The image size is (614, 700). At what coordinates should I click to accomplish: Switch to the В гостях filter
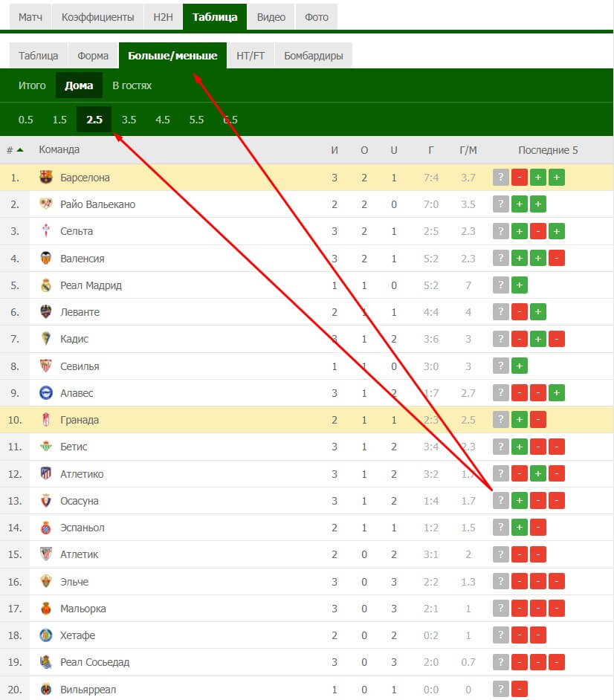(x=132, y=85)
